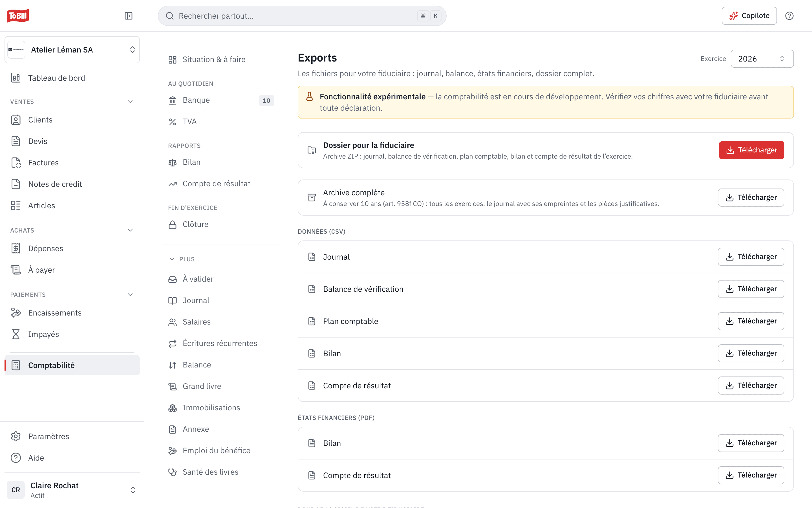Collapse the sidebar with the panel icon
Viewport: 812px width, 508px height.
[129, 16]
